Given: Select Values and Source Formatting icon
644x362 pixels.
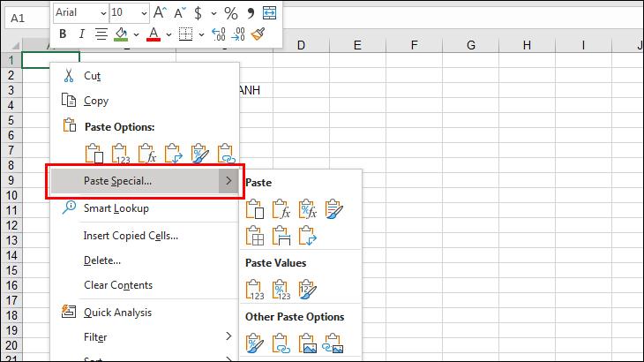Looking at the screenshot, I should click(x=308, y=290).
